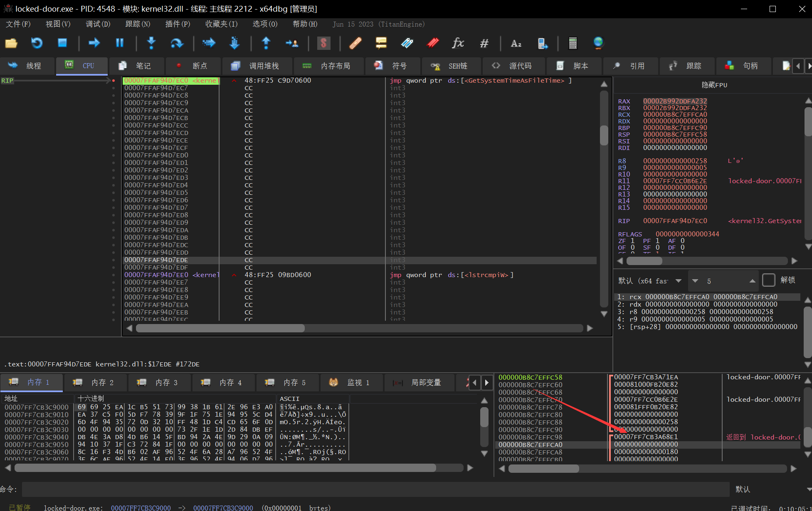The width and height of the screenshot is (812, 511).
Task: Step into with the down-arrow icon
Action: 151,43
